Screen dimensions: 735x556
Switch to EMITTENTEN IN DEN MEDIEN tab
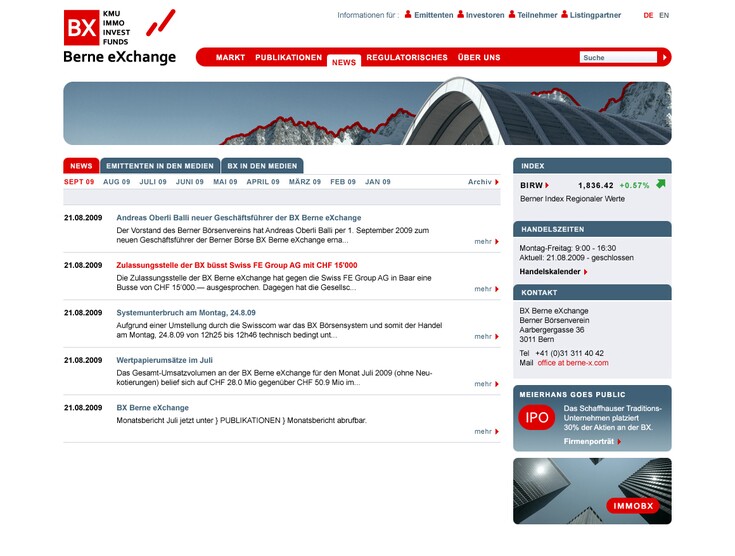160,166
